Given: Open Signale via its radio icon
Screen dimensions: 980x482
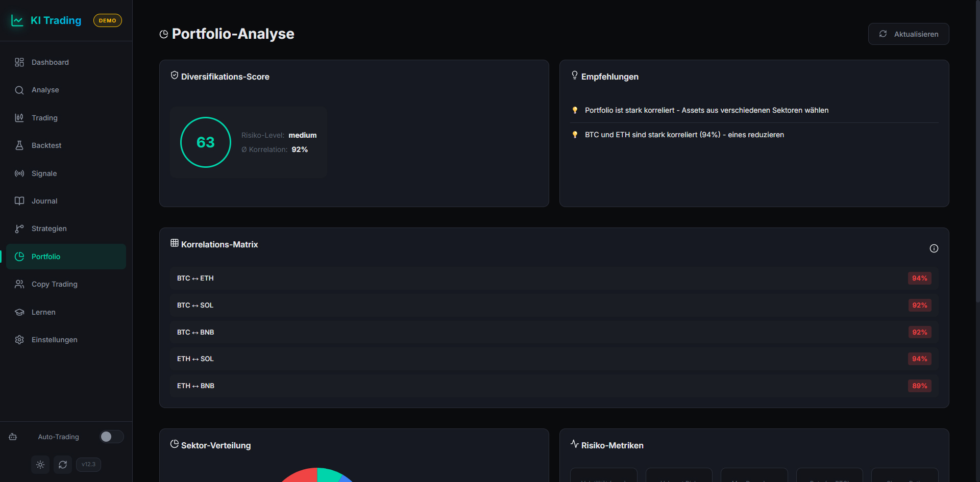Looking at the screenshot, I should 19,173.
